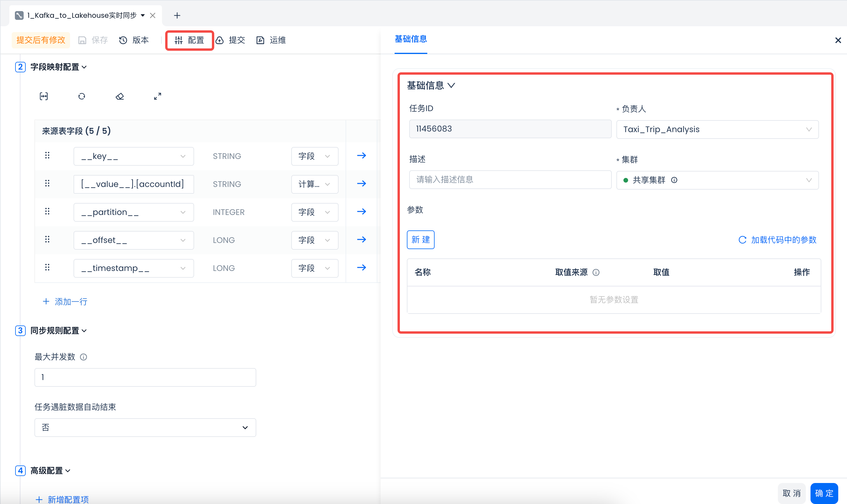
Task: Click info icon beside 最大并发数
Action: click(x=83, y=357)
